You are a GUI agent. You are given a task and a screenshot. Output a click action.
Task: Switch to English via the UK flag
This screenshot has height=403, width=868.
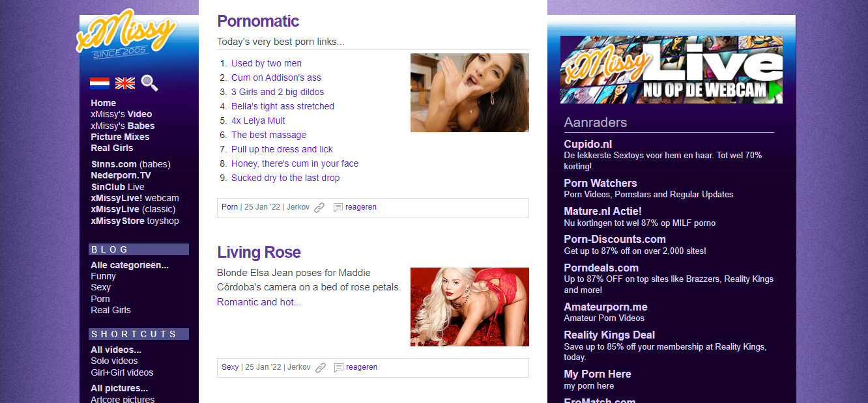point(125,83)
